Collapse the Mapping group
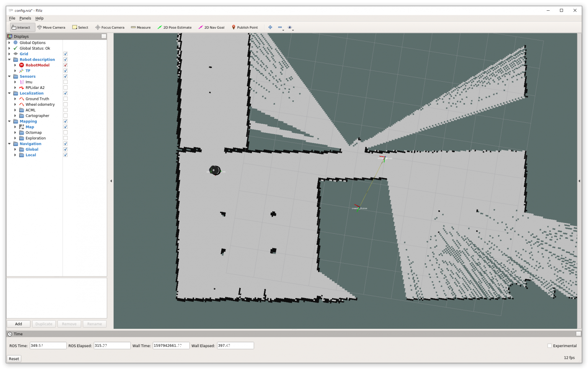The height and width of the screenshot is (369, 588). [9, 121]
